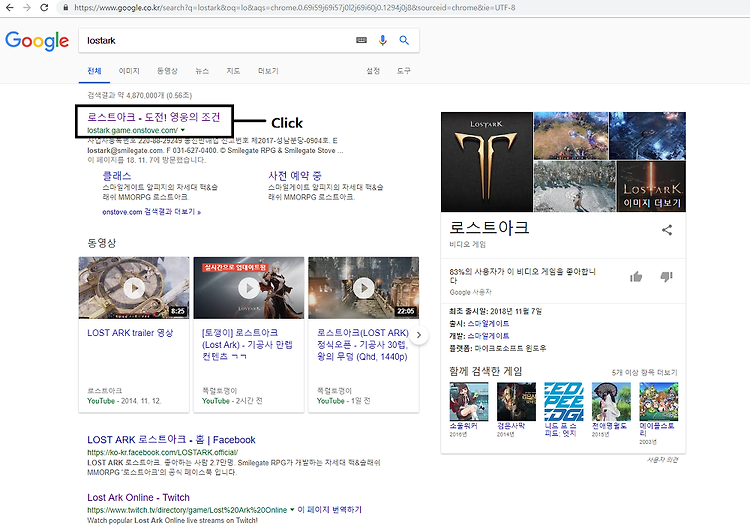This screenshot has width=750, height=531.
Task: Open the on-screen keyboard input tool
Action: (362, 40)
